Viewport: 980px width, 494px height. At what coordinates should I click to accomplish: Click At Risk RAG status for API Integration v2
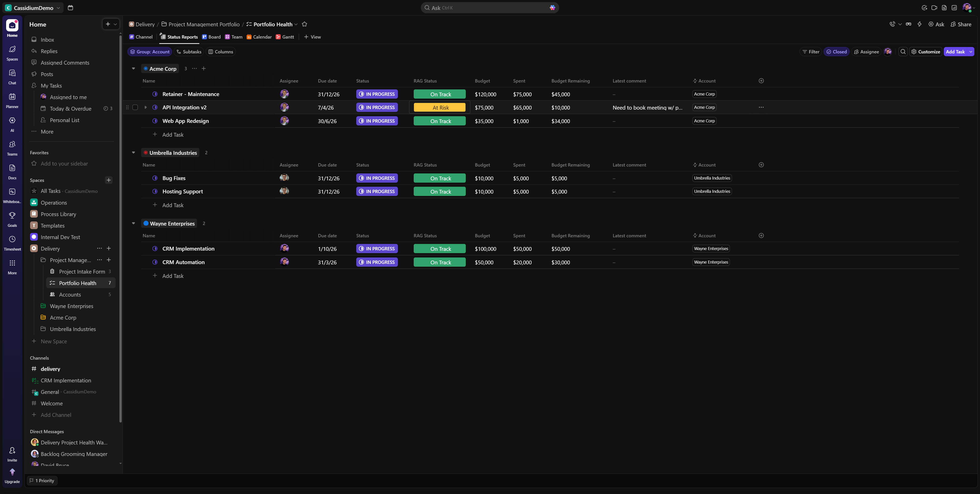pyautogui.click(x=439, y=107)
